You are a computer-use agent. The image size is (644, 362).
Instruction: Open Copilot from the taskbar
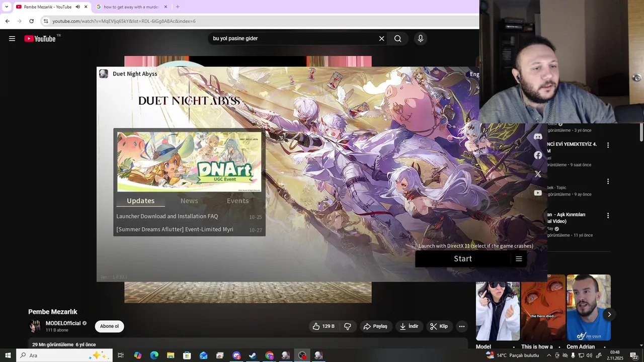pos(137,355)
